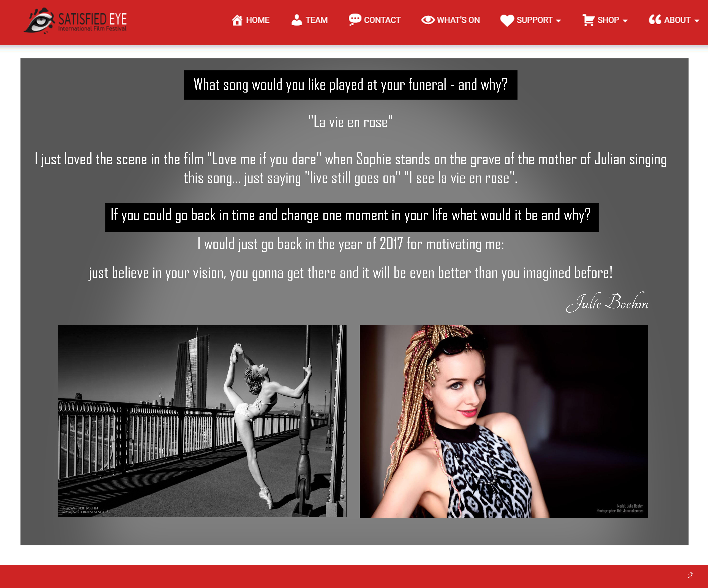Expand the Support dropdown arrow
Image resolution: width=708 pixels, height=588 pixels.
tap(558, 21)
